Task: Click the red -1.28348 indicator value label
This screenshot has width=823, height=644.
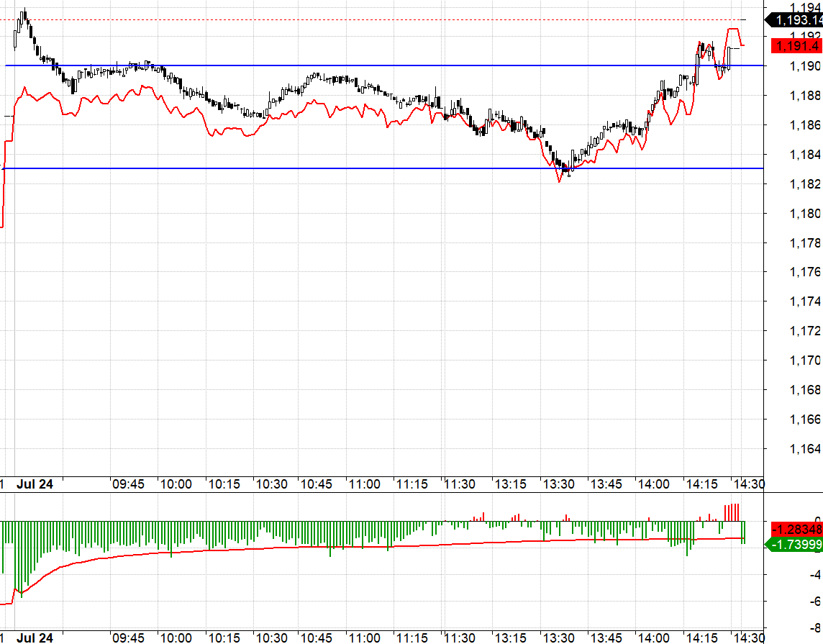Action: 797,529
